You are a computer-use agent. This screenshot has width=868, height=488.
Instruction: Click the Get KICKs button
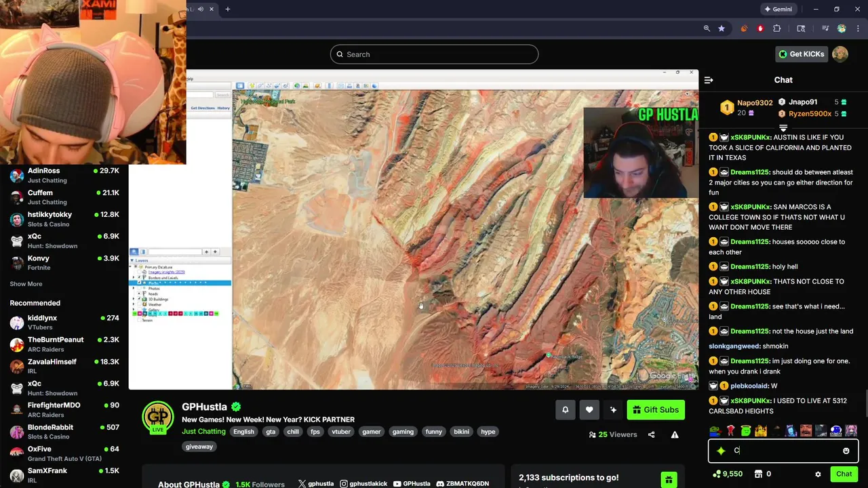click(802, 54)
